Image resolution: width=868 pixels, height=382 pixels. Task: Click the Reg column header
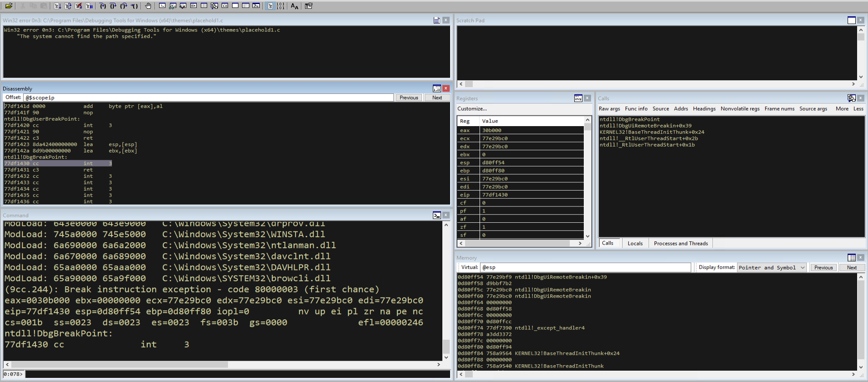coord(469,121)
